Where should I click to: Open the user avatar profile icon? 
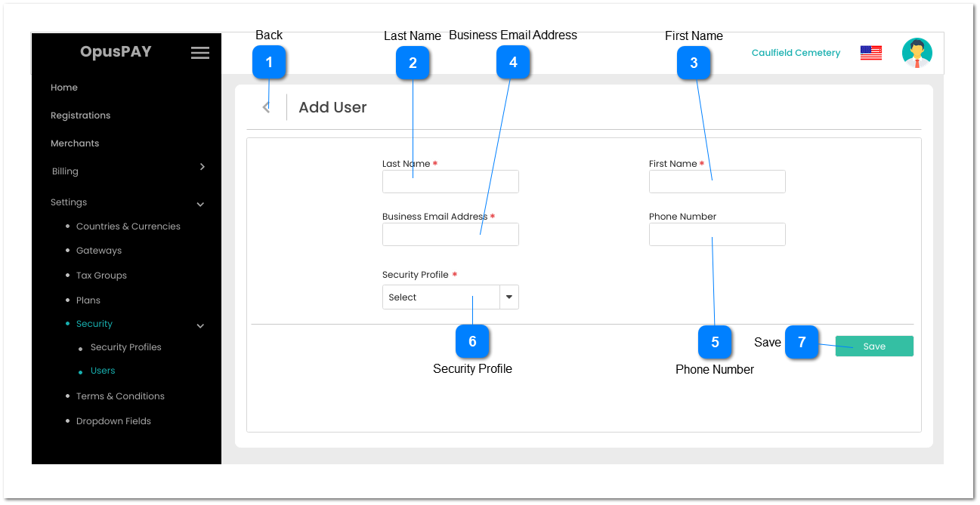917,53
